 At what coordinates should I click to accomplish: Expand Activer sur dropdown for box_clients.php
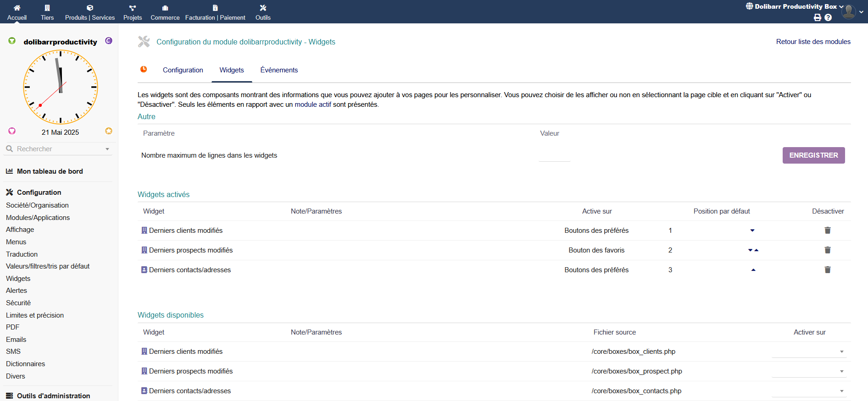(809, 352)
